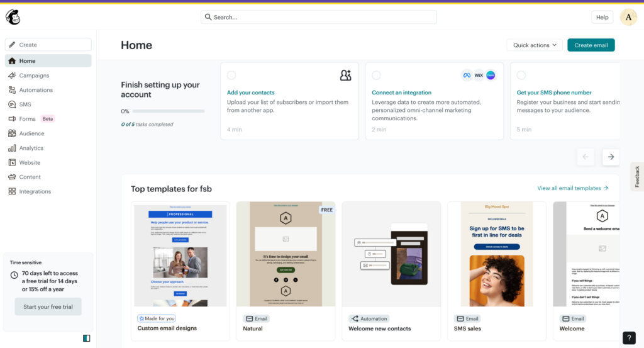The height and width of the screenshot is (348, 644).
Task: Check the Get your SMS phone number circle
Action: [x=521, y=75]
